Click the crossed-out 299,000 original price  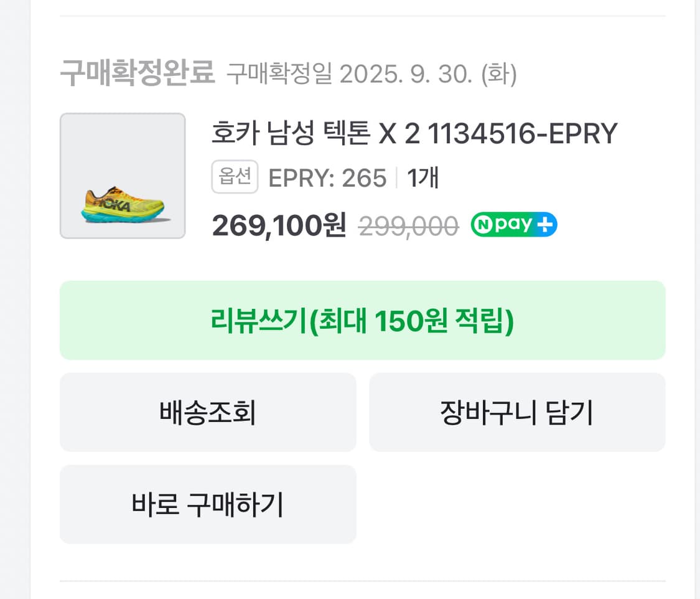(408, 226)
